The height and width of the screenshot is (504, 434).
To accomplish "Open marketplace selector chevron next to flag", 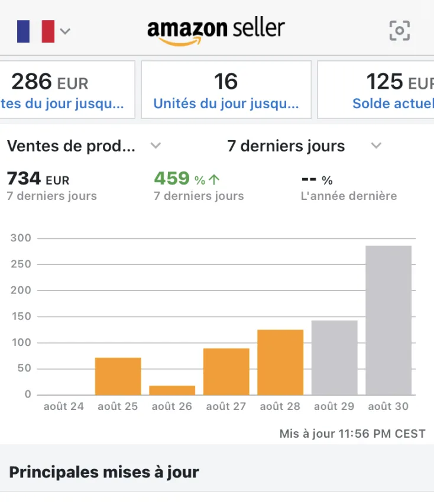I will tap(65, 31).
